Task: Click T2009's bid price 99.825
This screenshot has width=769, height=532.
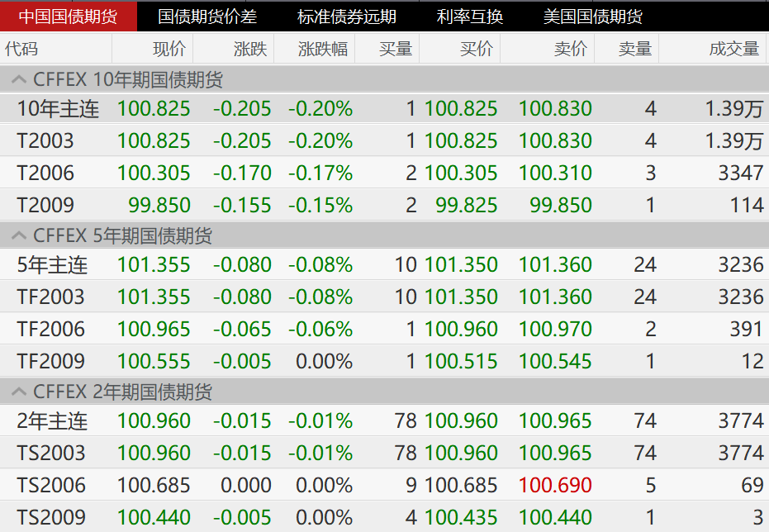Action: pos(467,205)
